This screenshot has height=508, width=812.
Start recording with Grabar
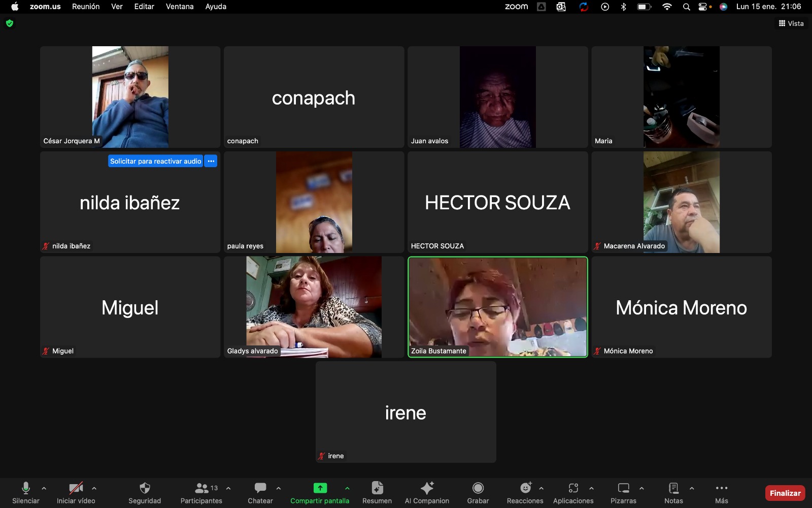click(x=478, y=489)
